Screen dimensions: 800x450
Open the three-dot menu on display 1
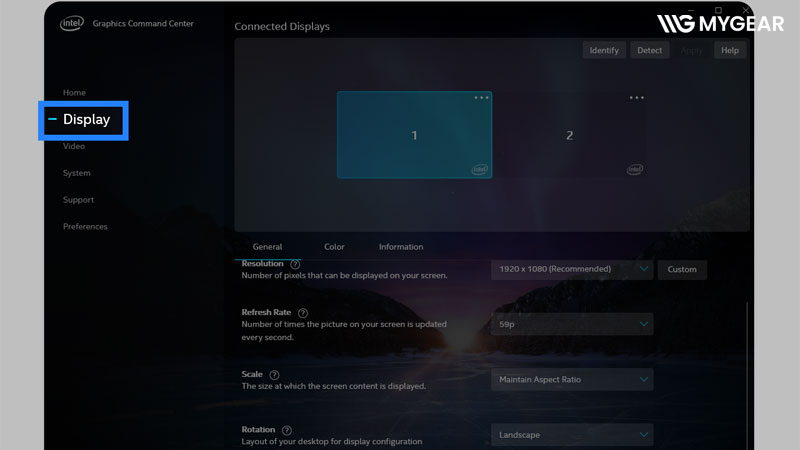click(481, 98)
